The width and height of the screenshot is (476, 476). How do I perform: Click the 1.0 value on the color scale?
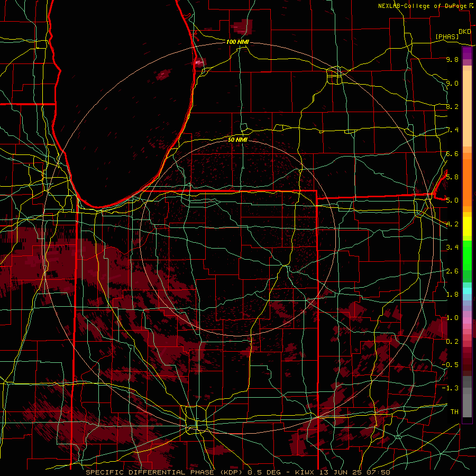click(x=452, y=317)
